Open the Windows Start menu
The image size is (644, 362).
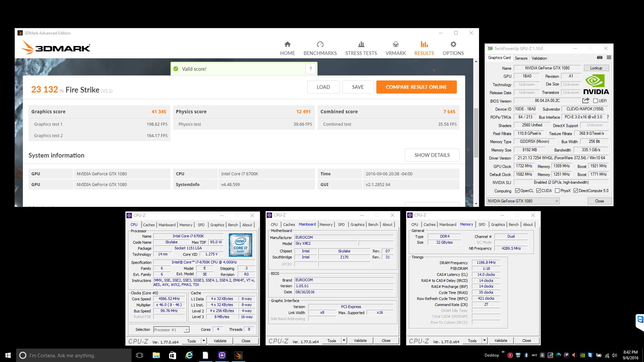point(8,355)
